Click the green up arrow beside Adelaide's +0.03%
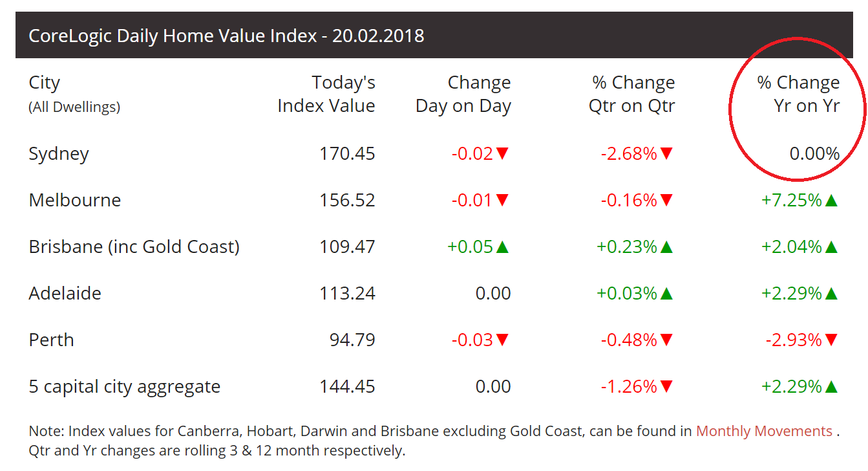The height and width of the screenshot is (471, 868). (x=666, y=294)
